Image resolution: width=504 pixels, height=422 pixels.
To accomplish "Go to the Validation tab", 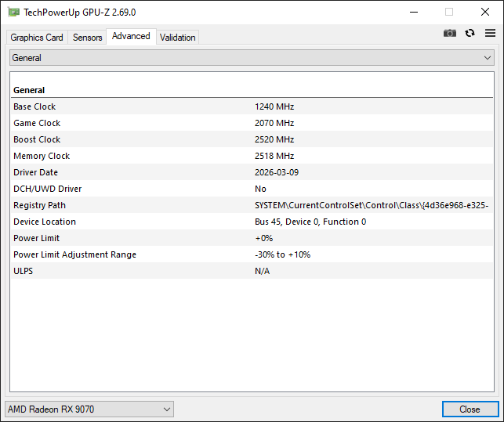I will (x=177, y=38).
